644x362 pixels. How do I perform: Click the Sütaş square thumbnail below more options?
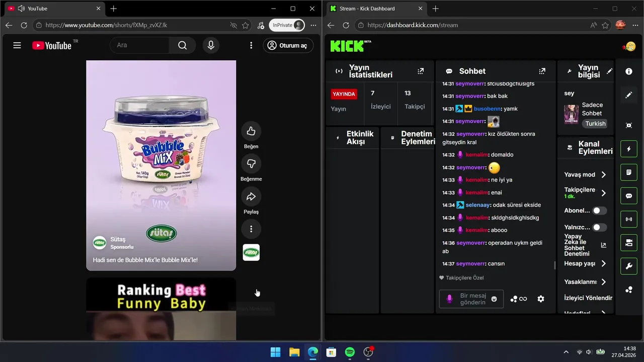pyautogui.click(x=251, y=252)
